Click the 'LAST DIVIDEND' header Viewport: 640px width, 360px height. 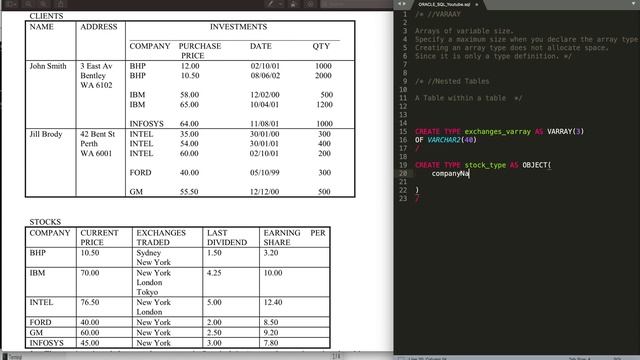pos(227,238)
